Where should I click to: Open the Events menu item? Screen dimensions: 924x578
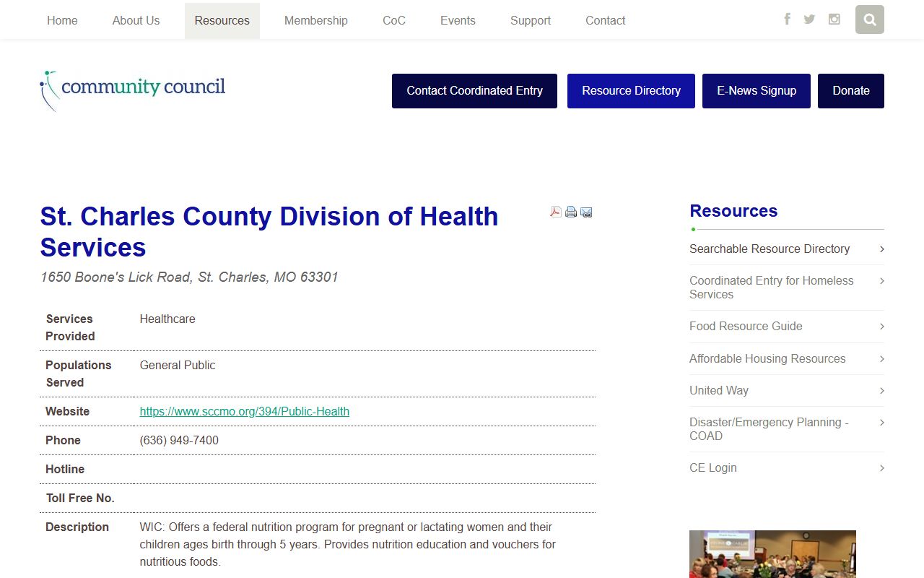click(458, 20)
